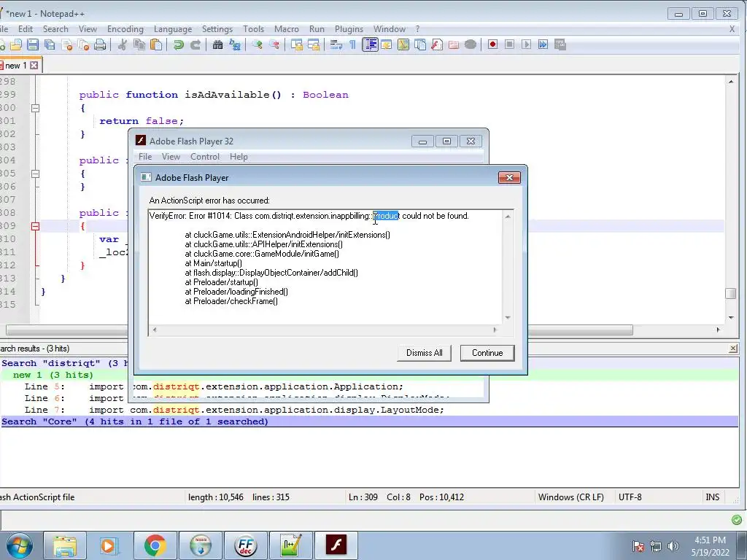Screen dimensions: 747x560
Task: Run macro multiple times icon
Action: click(x=543, y=44)
